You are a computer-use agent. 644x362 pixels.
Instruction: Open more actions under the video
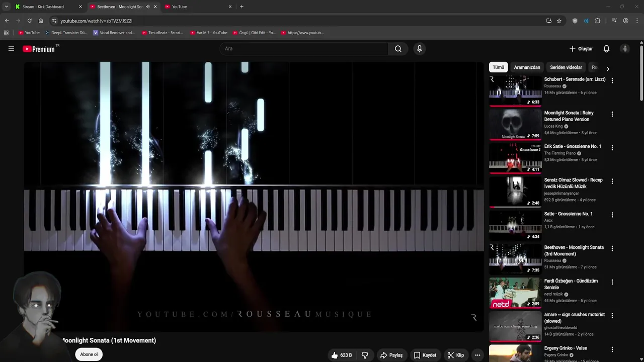477,355
